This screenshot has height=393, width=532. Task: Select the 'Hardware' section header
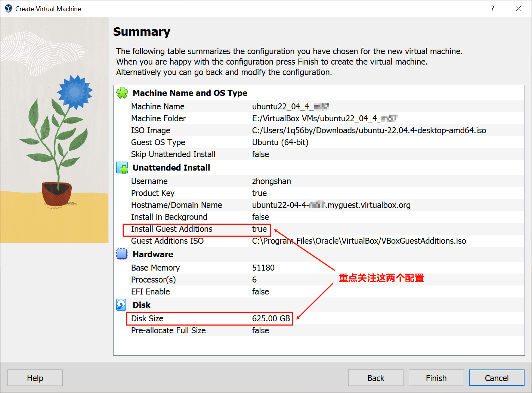click(x=153, y=254)
